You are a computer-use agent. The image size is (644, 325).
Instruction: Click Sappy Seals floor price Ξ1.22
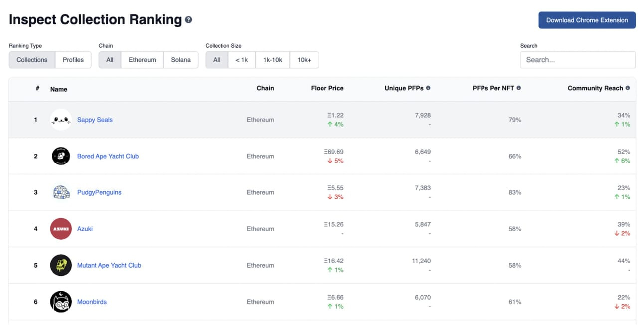point(335,115)
